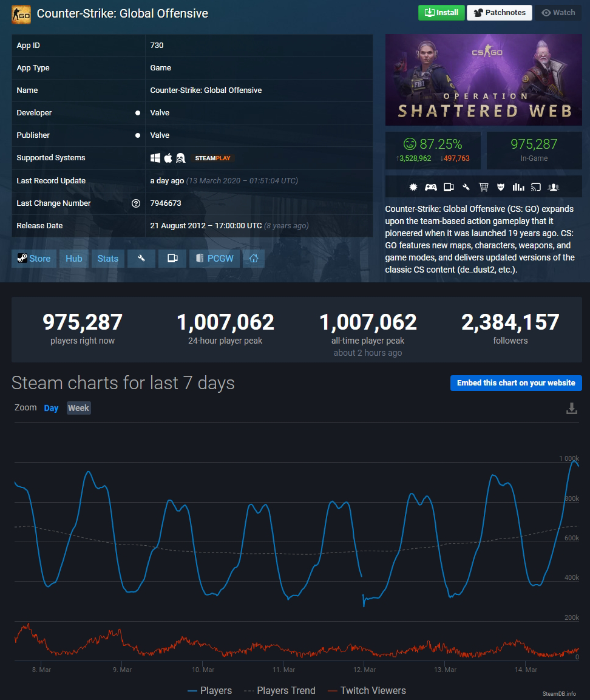Click the 975,287 In-Game count box
The image size is (590, 700).
click(534, 150)
